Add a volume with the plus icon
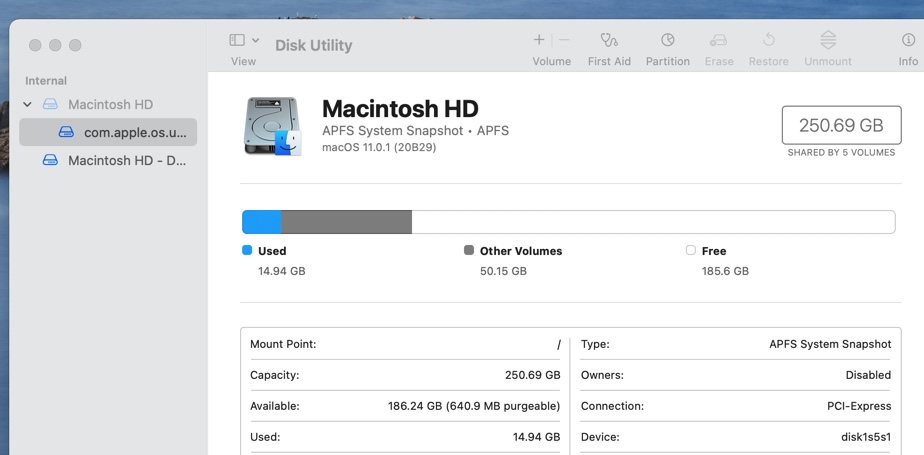This screenshot has height=455, width=924. (x=539, y=39)
